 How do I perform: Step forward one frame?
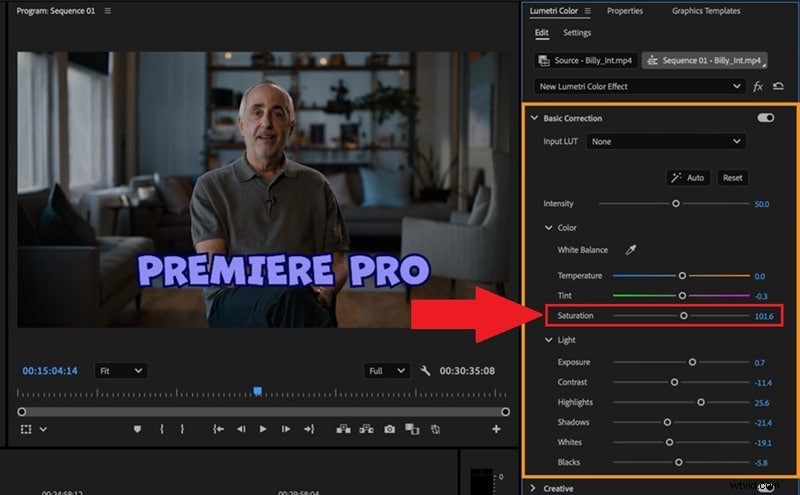[286, 429]
